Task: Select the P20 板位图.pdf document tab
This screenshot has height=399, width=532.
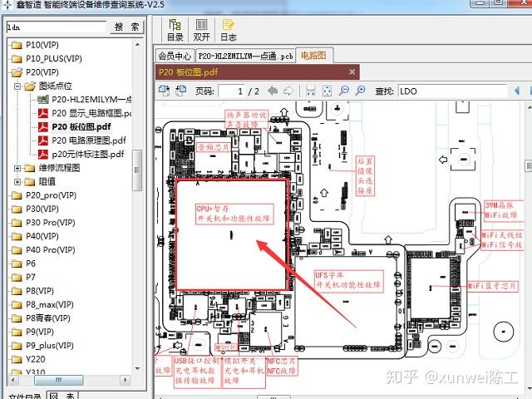Action: pos(257,72)
